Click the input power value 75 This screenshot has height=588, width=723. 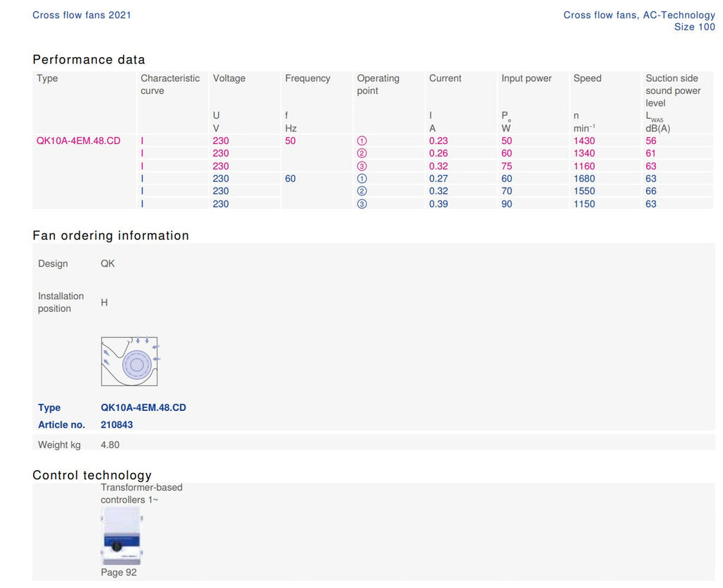pos(506,166)
